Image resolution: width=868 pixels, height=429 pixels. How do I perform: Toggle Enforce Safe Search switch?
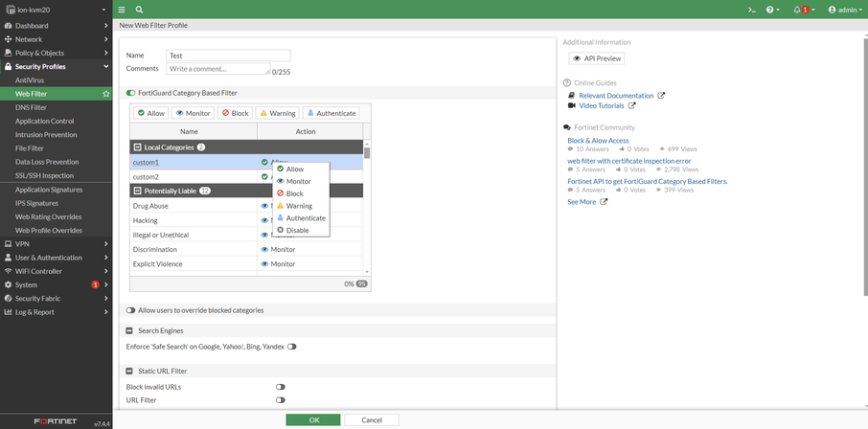pos(292,347)
